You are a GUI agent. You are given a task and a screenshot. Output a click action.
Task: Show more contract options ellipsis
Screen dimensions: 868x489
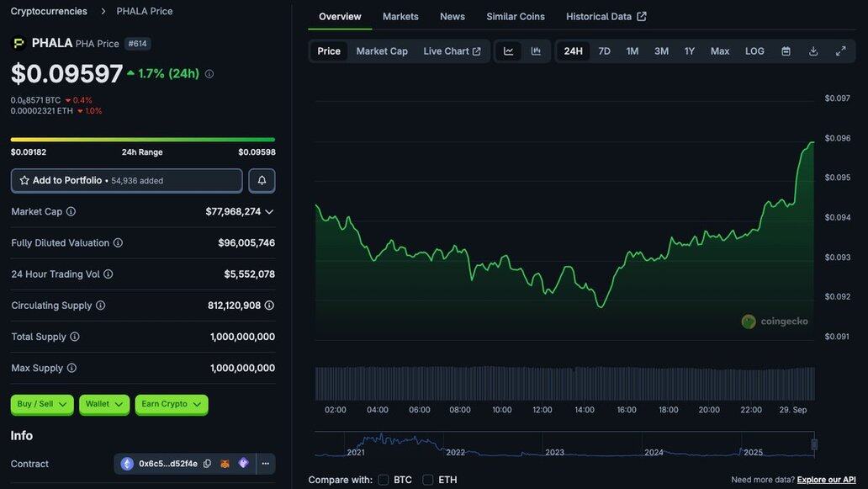coord(266,464)
